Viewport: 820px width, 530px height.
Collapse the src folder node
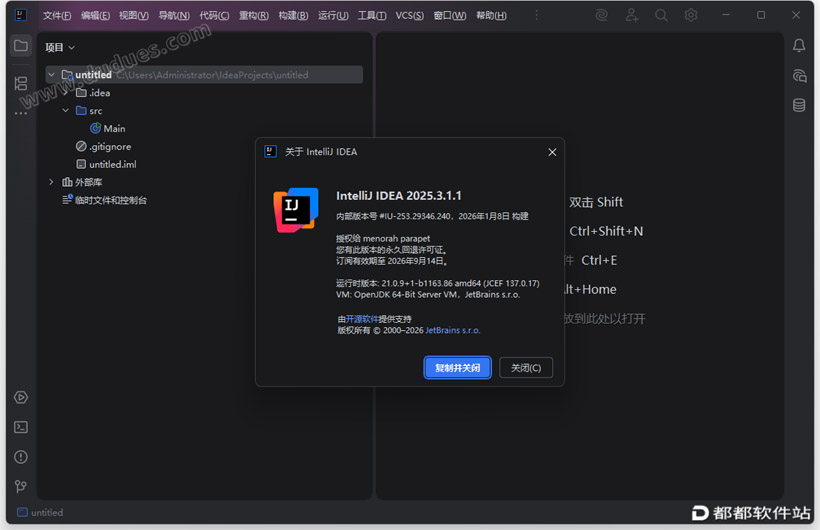pyautogui.click(x=65, y=110)
